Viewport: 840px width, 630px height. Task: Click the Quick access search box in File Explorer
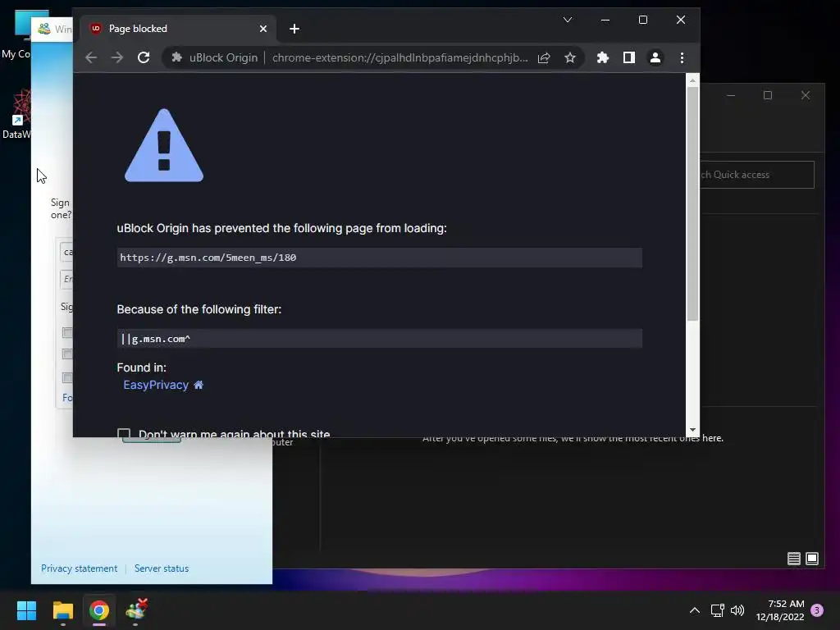tap(757, 175)
